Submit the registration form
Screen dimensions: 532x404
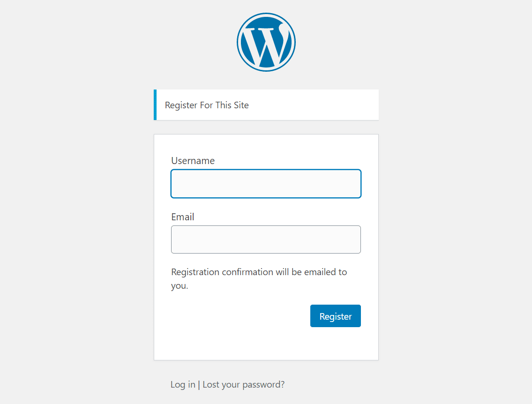pos(335,315)
